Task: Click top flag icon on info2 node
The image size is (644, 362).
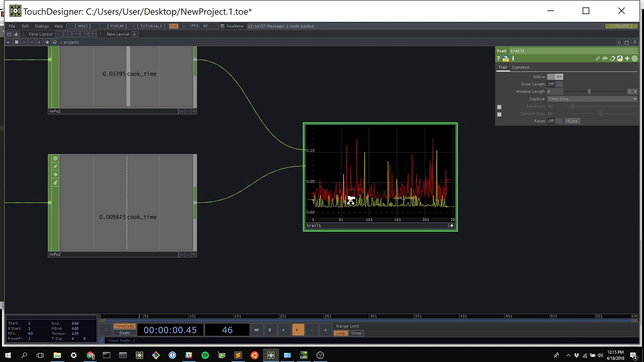Action: coord(55,158)
